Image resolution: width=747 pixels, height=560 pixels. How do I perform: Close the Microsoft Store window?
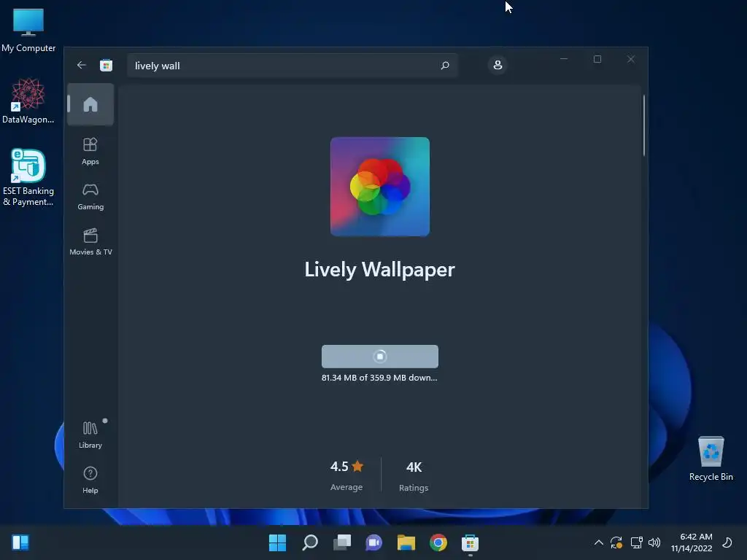(x=631, y=59)
